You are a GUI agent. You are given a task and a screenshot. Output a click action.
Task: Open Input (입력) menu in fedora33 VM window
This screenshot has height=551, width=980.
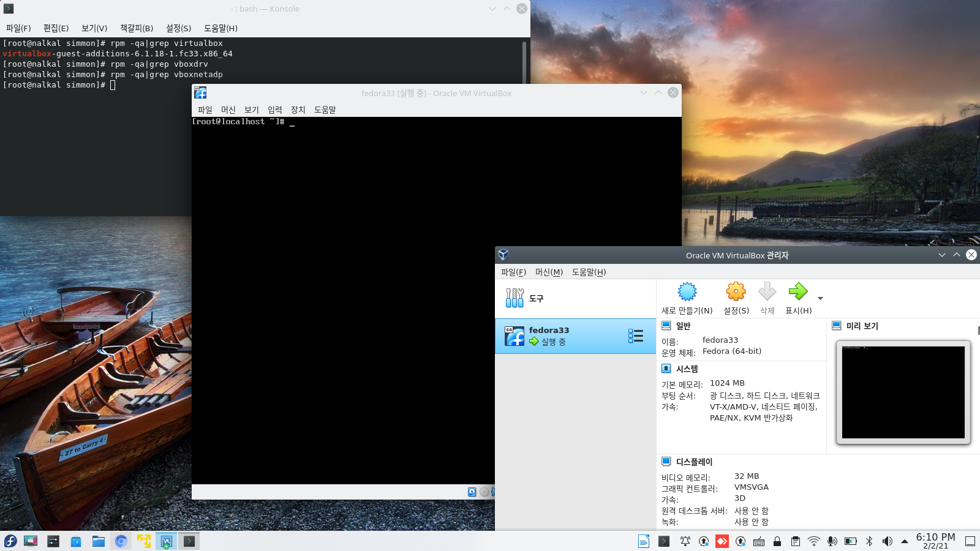275,110
